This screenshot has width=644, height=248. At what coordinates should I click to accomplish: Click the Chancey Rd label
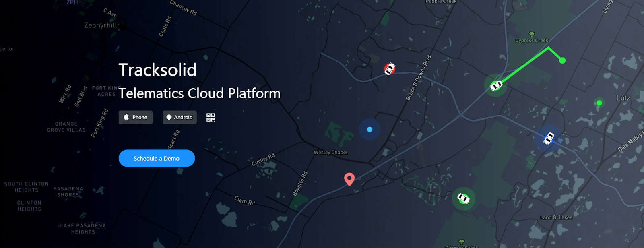(183, 8)
